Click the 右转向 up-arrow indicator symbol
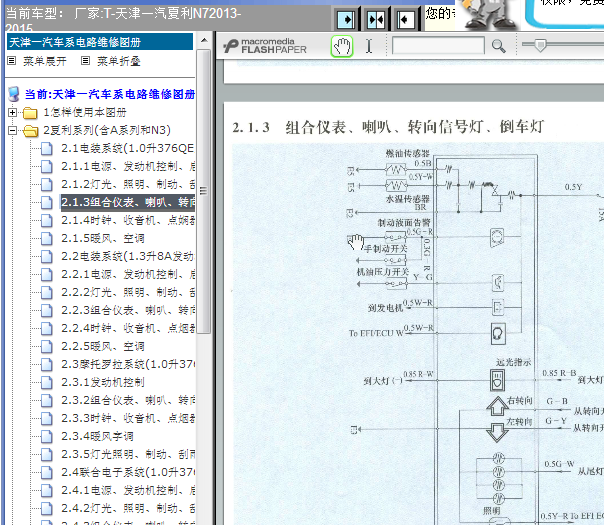604x525 pixels. tap(497, 406)
